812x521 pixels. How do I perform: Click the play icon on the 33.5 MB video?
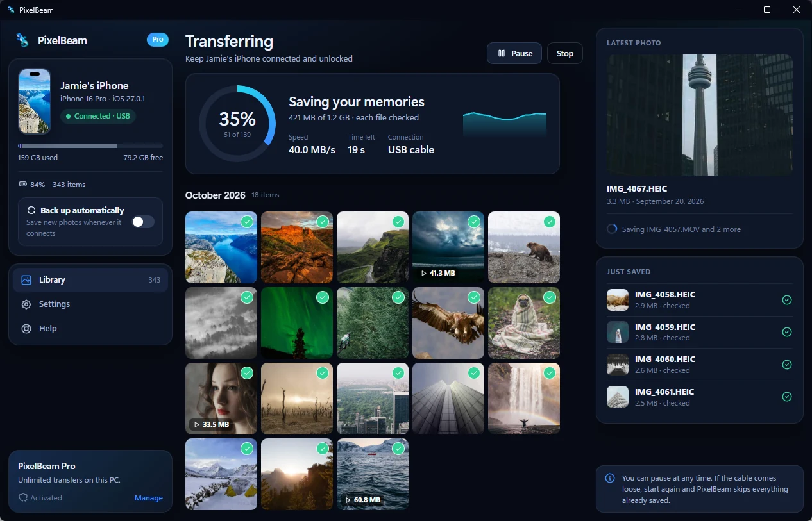(x=196, y=424)
